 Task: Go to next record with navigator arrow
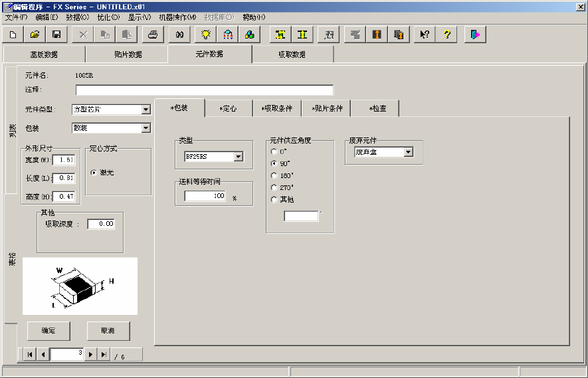91,355
